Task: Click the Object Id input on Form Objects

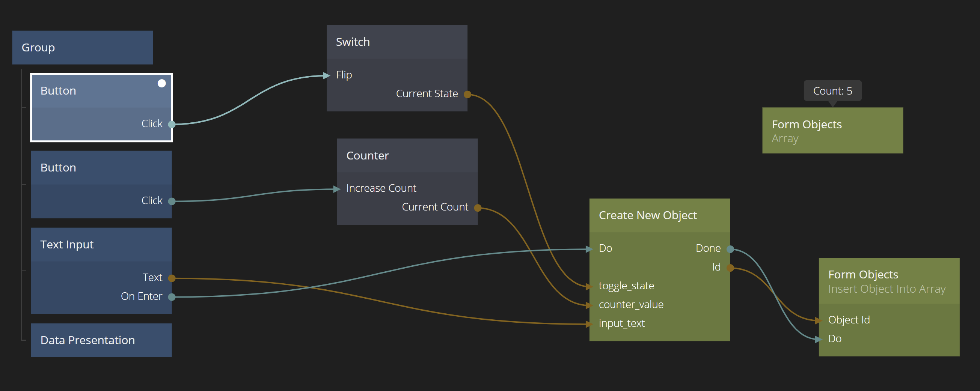Action: click(819, 320)
